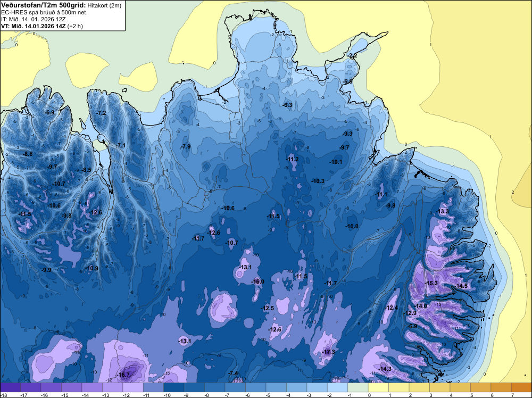Select legend swatch between -6 and -5
This screenshot has width=532, height=398.
(256, 387)
